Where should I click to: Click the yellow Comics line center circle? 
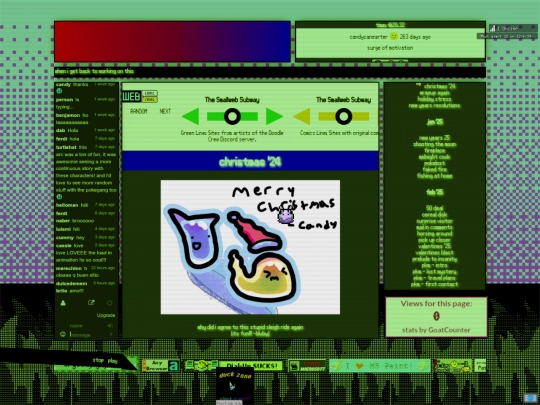pos(343,116)
